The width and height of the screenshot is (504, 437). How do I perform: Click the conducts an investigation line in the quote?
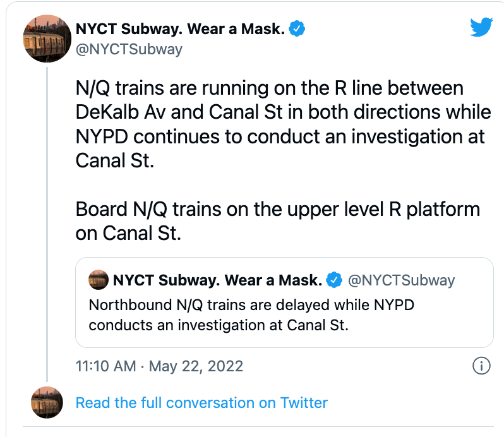219,325
